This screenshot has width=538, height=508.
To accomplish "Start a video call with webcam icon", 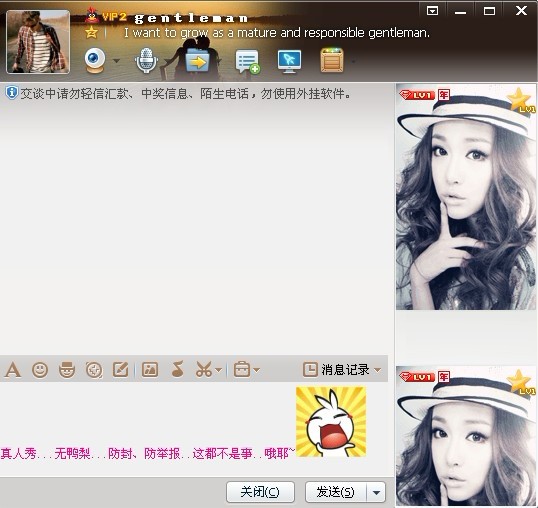I will [x=94, y=60].
